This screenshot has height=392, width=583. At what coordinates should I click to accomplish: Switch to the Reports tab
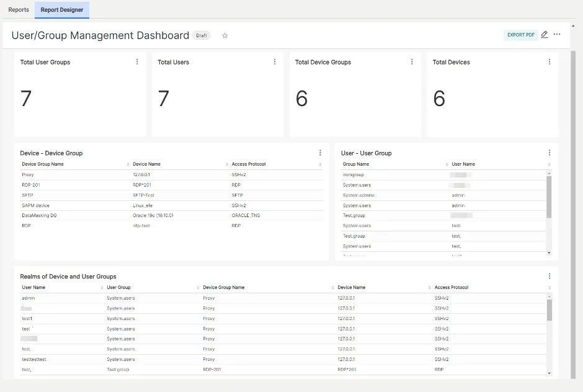[x=19, y=10]
